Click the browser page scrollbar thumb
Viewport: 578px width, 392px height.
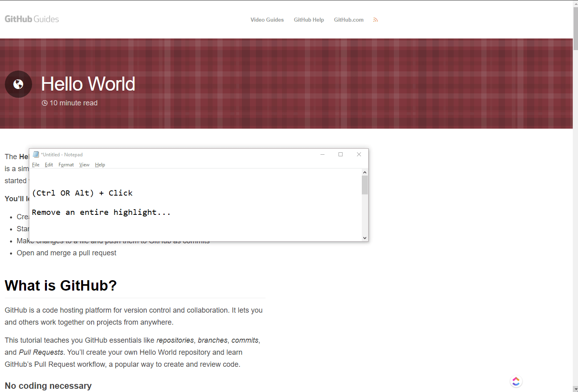click(x=576, y=28)
